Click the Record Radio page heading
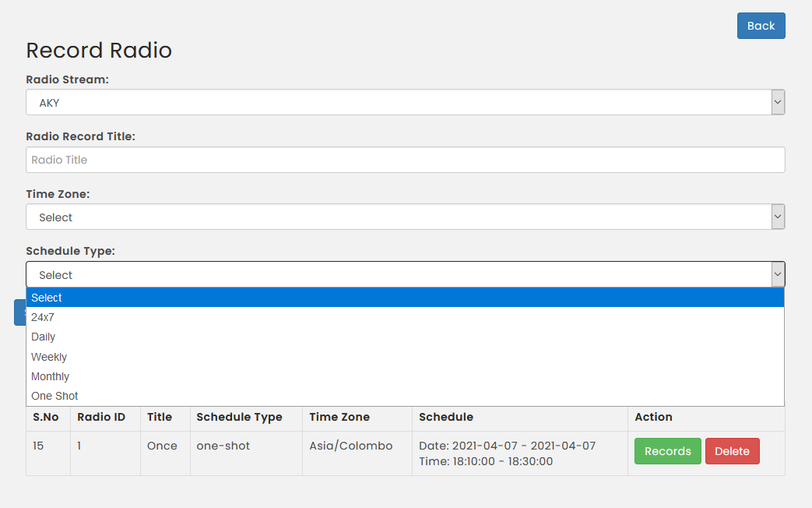812x508 pixels. (99, 51)
